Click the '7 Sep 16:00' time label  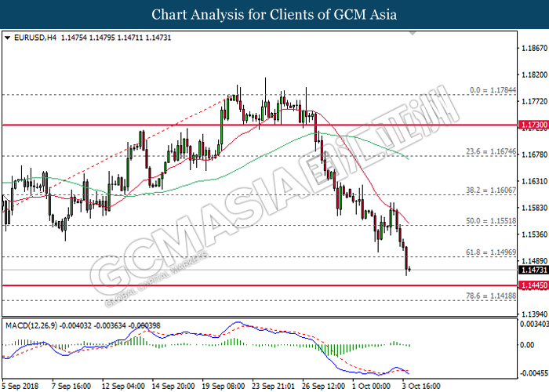[71, 386]
